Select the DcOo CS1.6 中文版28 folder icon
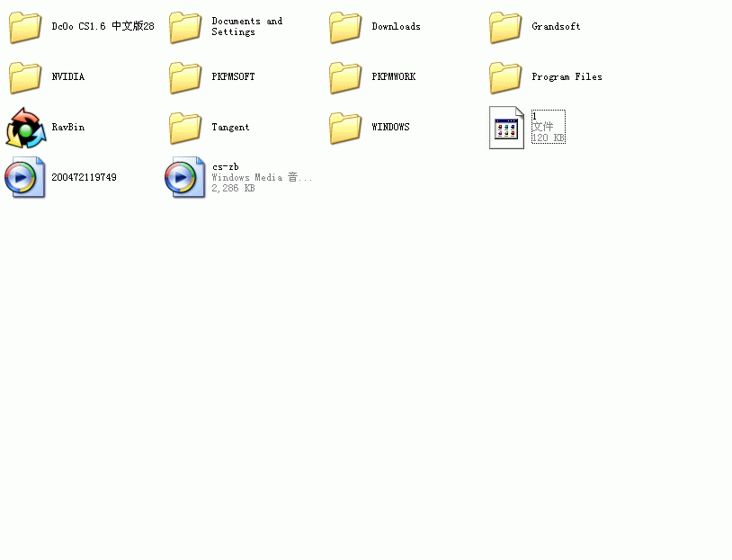The width and height of the screenshot is (732, 560). point(25,28)
